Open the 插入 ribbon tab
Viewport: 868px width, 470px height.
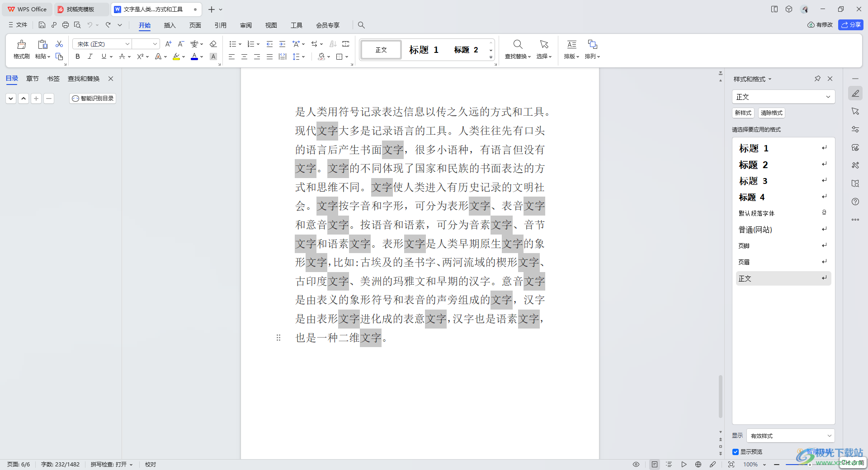[x=170, y=25]
